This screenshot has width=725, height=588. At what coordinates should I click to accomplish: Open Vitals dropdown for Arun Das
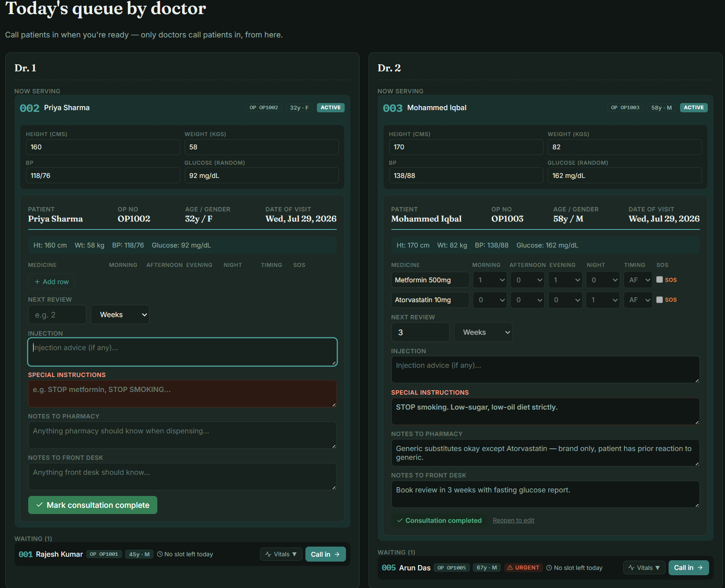[x=644, y=568]
